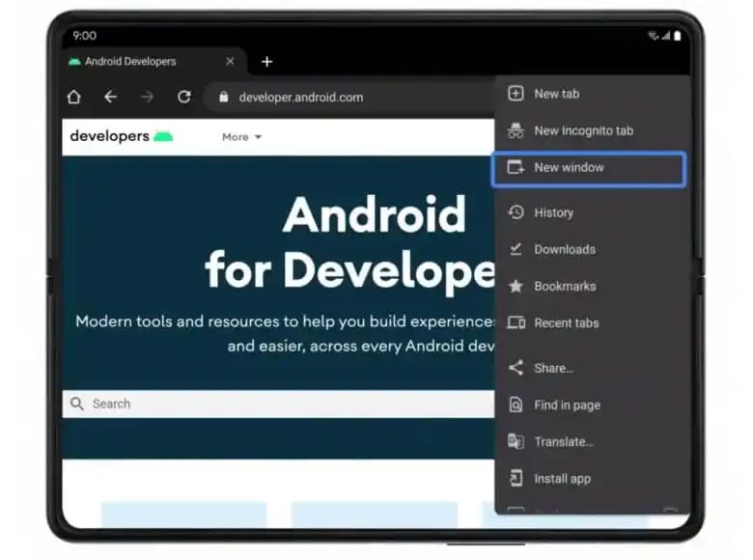Click the Android logo favicon in tab
The image size is (753, 560).
(x=74, y=62)
